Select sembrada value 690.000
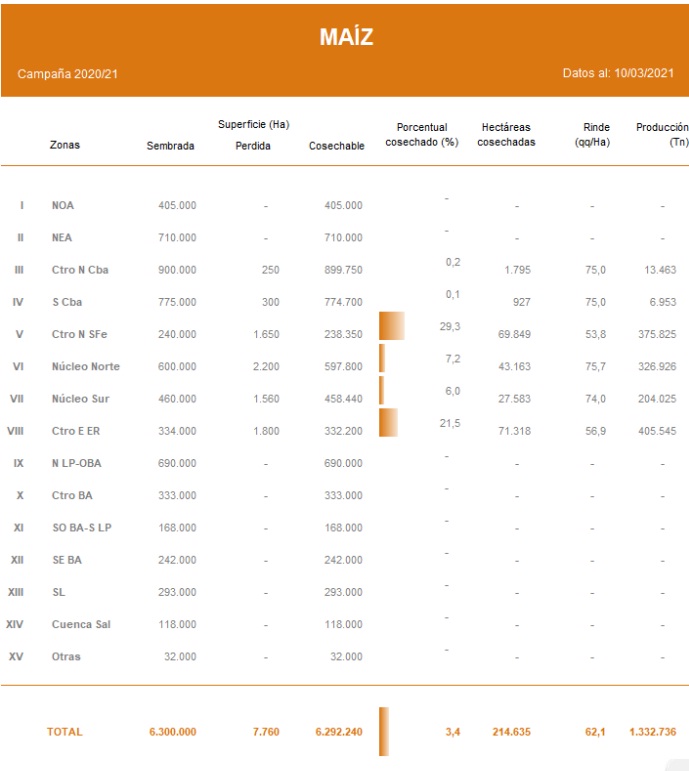This screenshot has height=771, width=689. (x=177, y=463)
